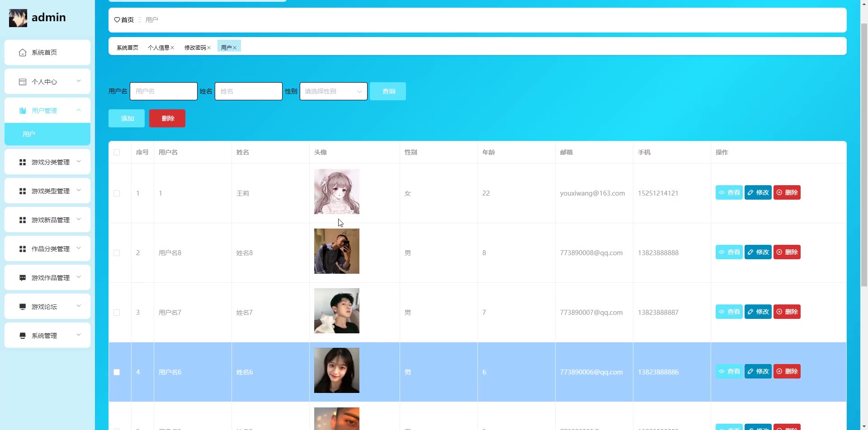Click the red 删除 button above table
Image resolution: width=868 pixels, height=430 pixels.
pyautogui.click(x=167, y=118)
